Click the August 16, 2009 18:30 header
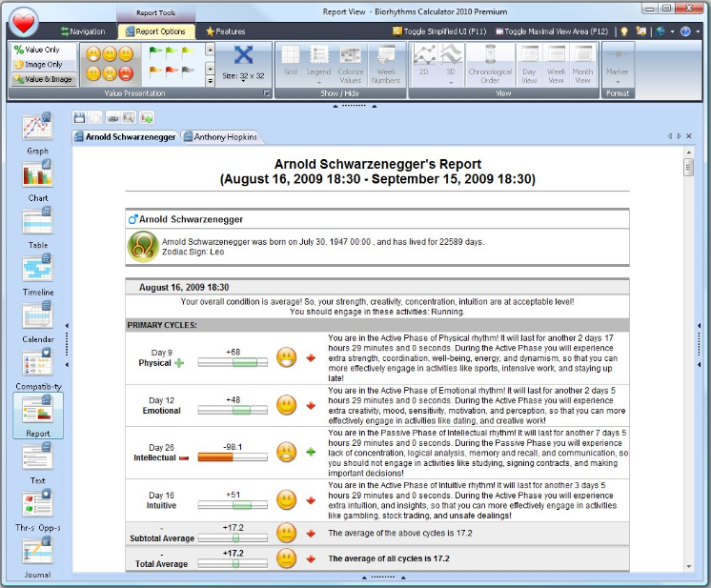 click(184, 288)
